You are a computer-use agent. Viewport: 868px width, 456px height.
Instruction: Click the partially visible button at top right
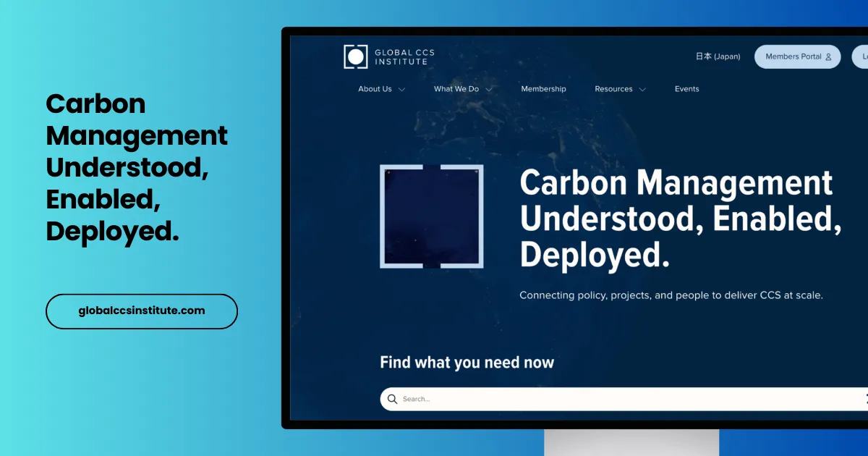point(863,56)
